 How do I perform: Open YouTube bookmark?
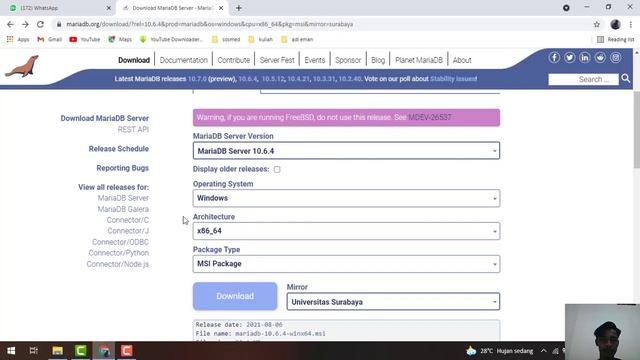click(85, 40)
